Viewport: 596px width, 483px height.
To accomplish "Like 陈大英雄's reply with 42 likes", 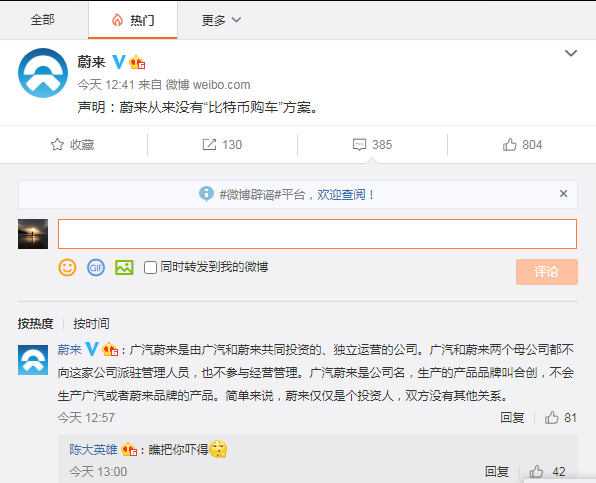I will pos(536,472).
